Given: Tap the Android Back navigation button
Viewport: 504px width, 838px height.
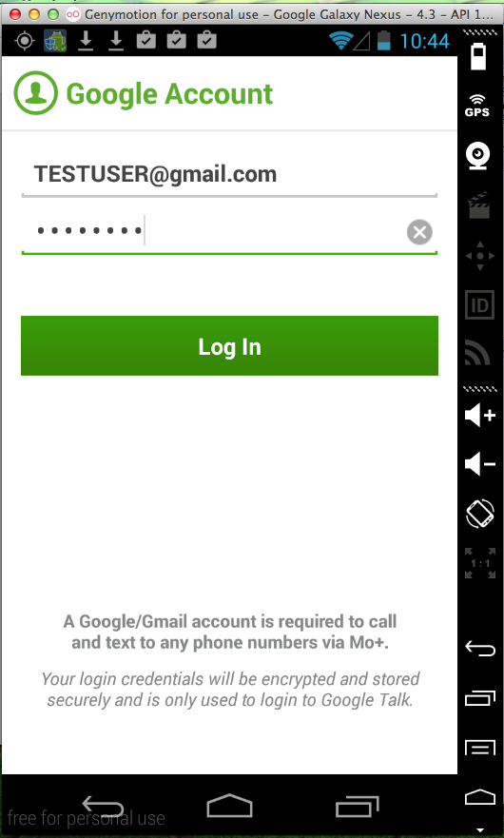Looking at the screenshot, I should (103, 806).
